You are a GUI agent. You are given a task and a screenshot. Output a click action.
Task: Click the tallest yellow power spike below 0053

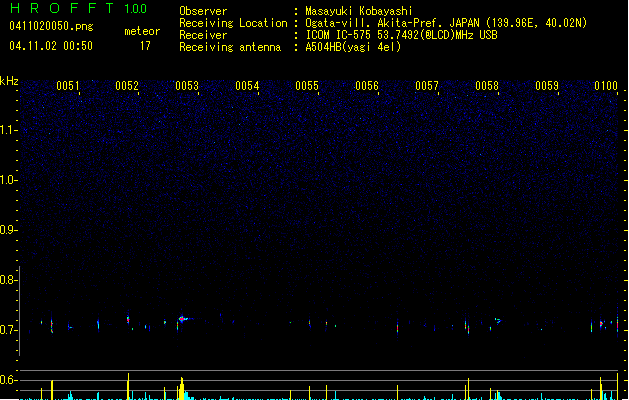(182, 388)
